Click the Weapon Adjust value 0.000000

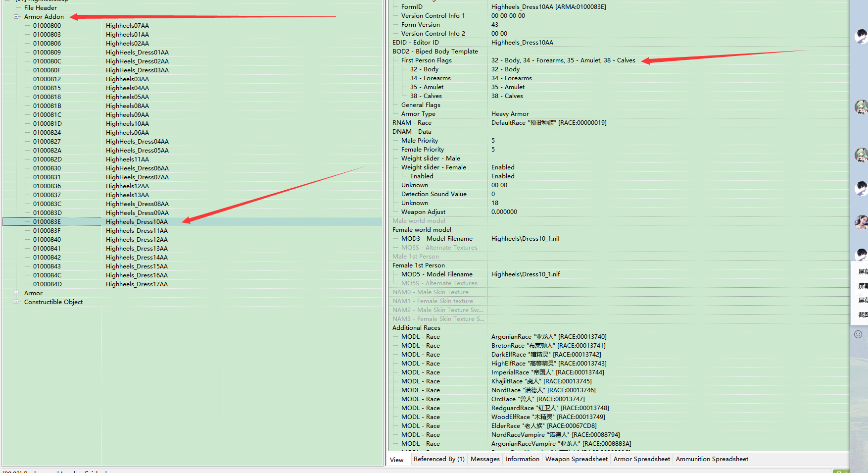pos(504,211)
